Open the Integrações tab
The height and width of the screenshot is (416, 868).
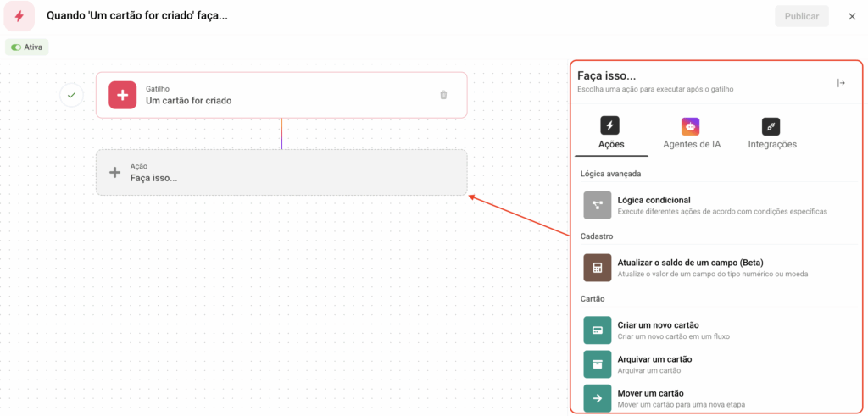[771, 135]
